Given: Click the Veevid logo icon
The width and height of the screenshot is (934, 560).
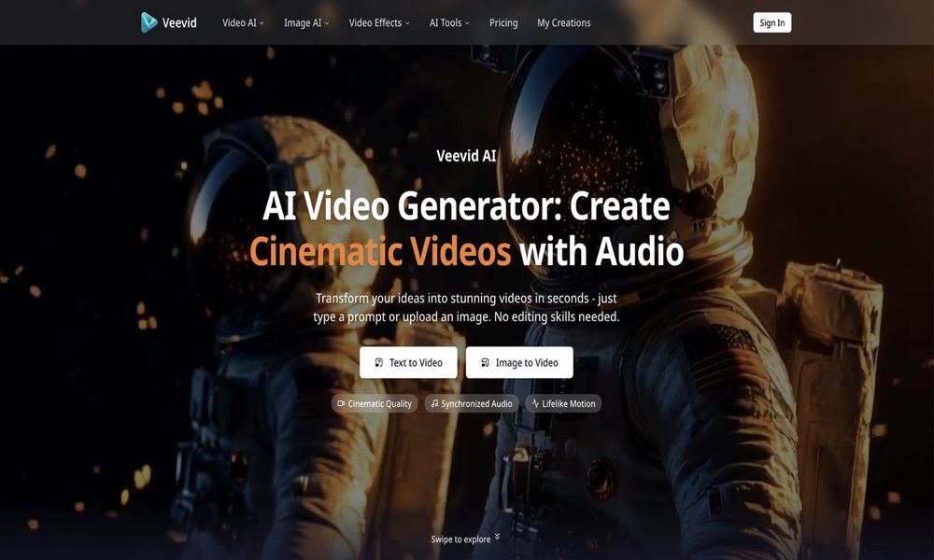Looking at the screenshot, I should pyautogui.click(x=149, y=21).
